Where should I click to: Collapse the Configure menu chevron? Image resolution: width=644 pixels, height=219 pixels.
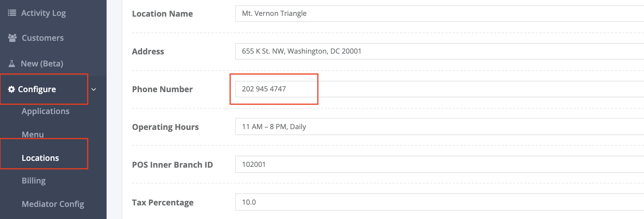94,89
